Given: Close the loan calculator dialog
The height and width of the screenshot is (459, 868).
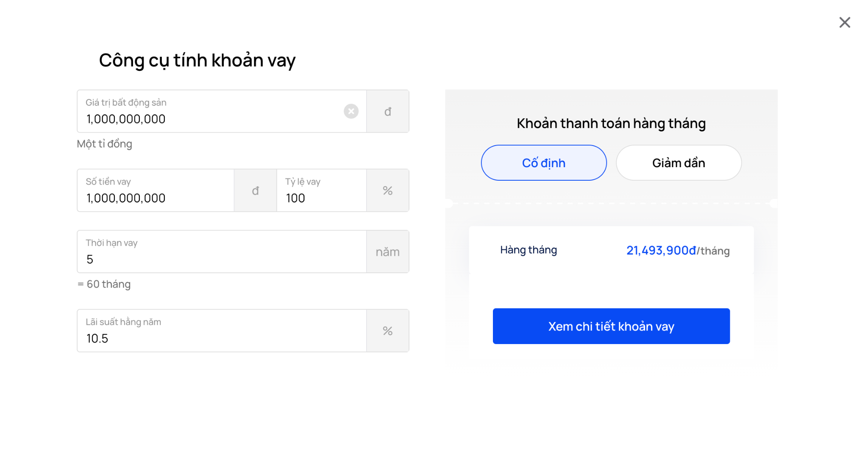Looking at the screenshot, I should (844, 22).
